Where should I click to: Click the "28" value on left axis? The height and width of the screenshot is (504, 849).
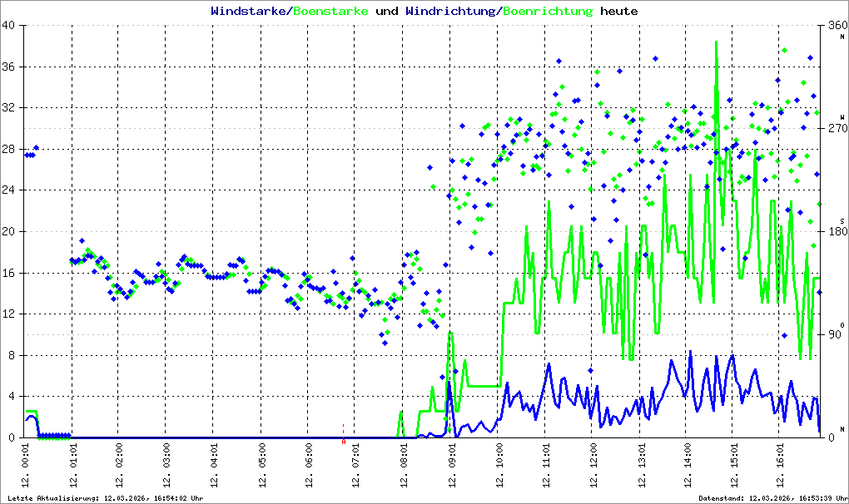[x=9, y=150]
